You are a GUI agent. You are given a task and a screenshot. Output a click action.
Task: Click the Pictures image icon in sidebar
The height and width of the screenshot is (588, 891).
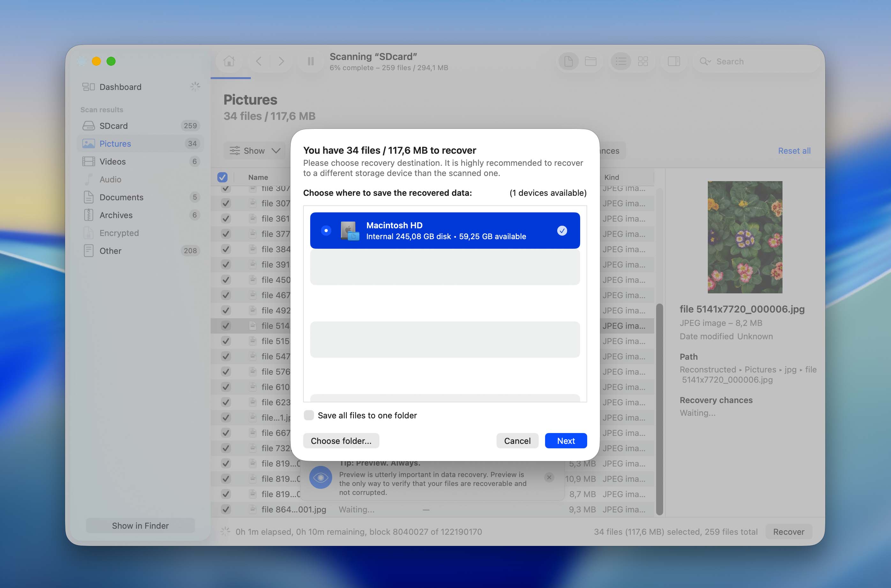point(89,143)
